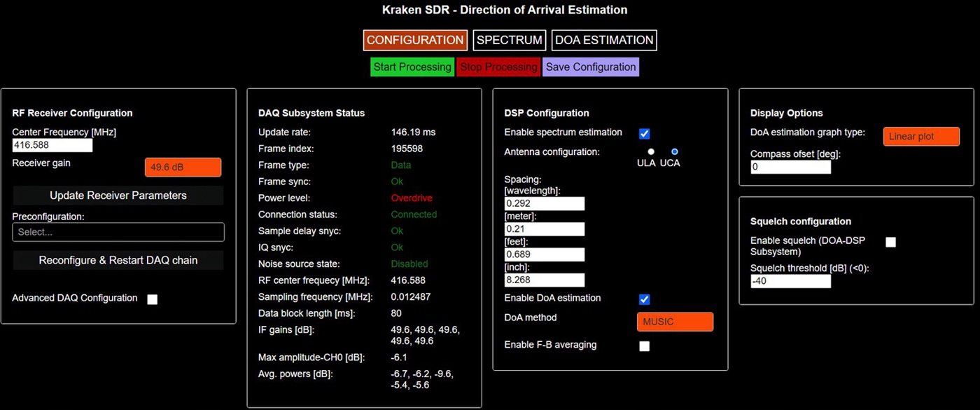
Task: Open the DoA estimation graph type dropdown
Action: 921,137
